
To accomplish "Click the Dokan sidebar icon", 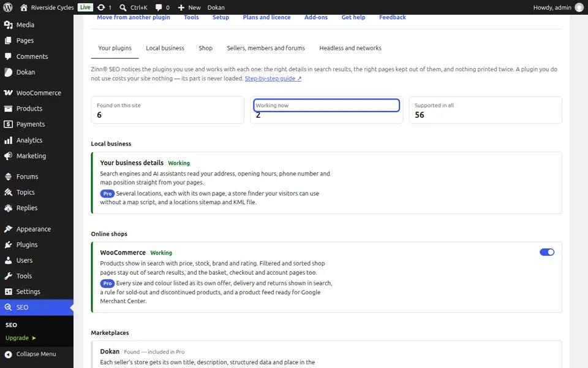I will click(8, 72).
